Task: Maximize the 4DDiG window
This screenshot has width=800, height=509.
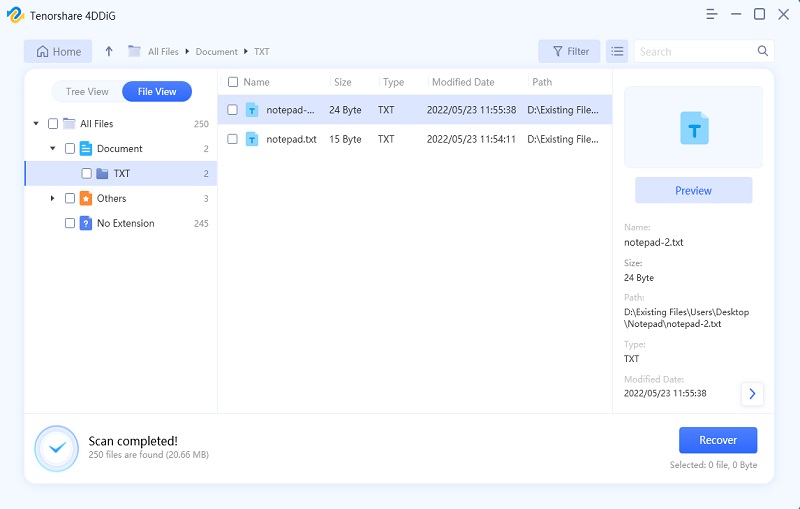Action: (x=759, y=14)
